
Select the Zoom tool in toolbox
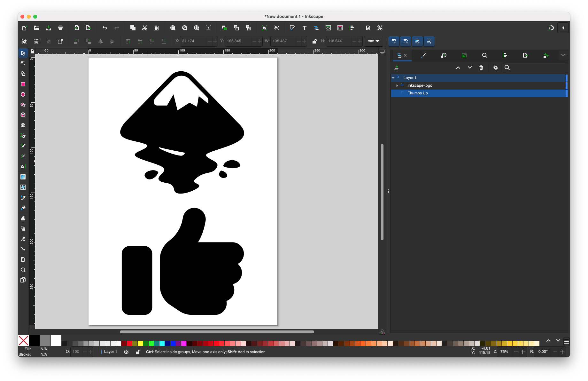tap(23, 270)
